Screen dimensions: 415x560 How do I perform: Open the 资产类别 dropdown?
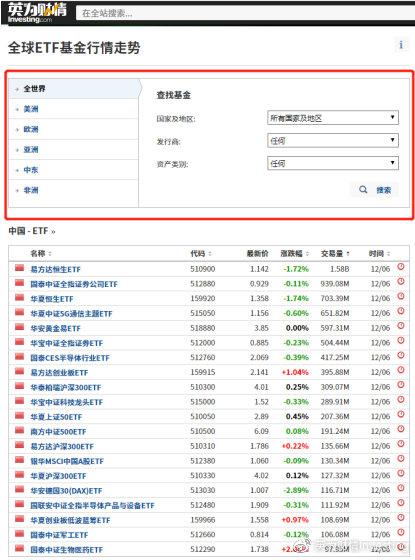pyautogui.click(x=333, y=164)
